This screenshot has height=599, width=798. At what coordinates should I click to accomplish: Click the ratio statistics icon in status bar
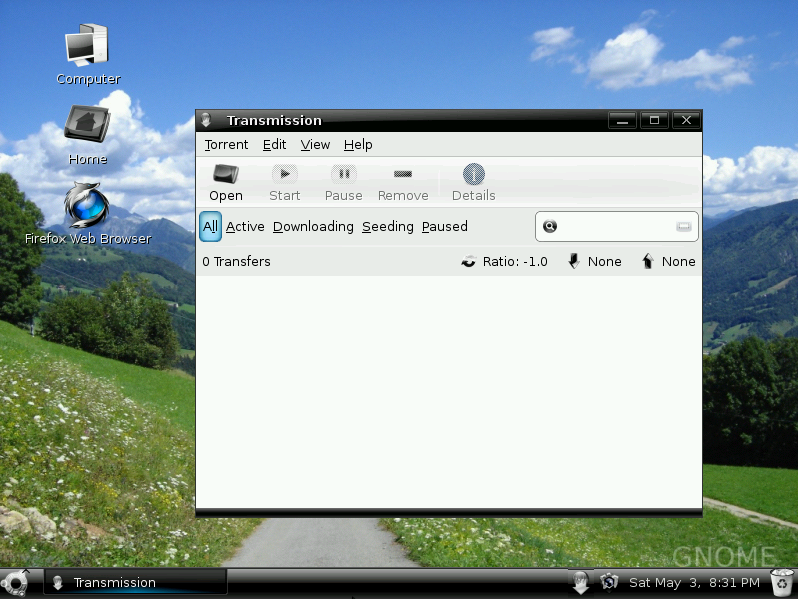click(x=468, y=261)
